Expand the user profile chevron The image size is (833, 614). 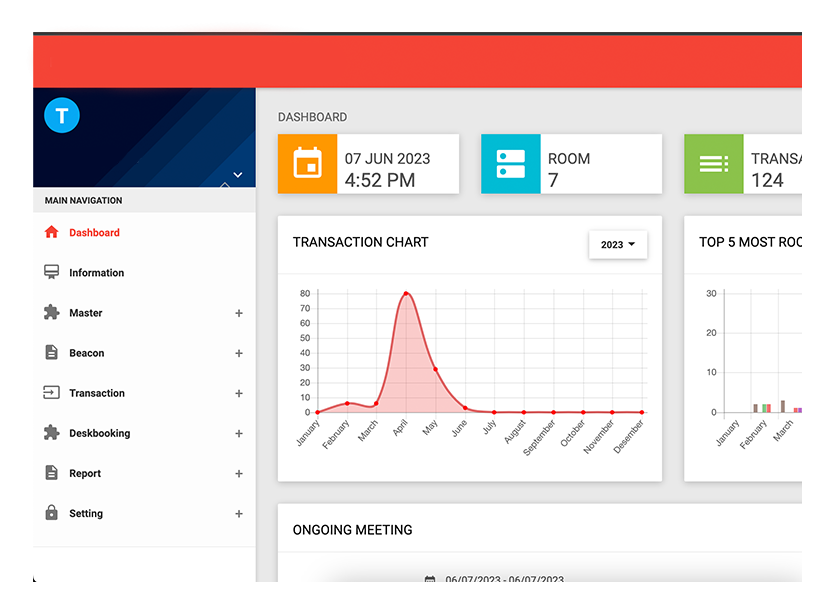coord(238,175)
